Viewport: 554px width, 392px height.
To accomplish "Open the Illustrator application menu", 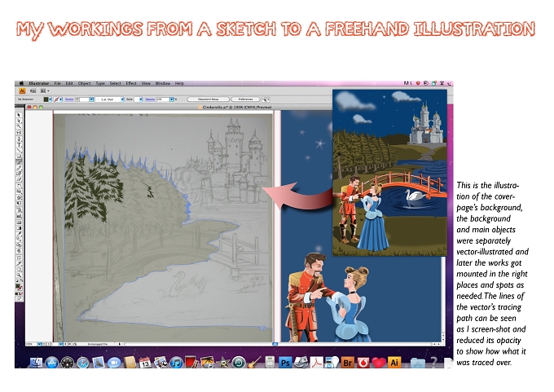I will coord(39,83).
